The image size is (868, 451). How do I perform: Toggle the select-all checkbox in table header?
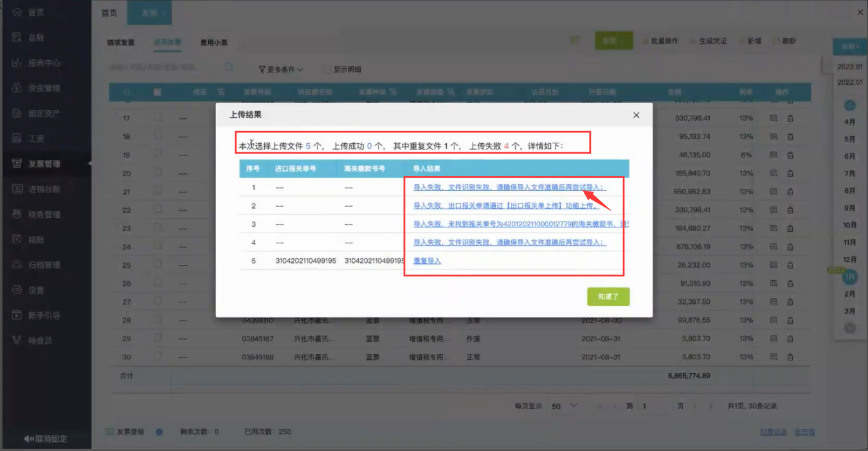click(158, 92)
